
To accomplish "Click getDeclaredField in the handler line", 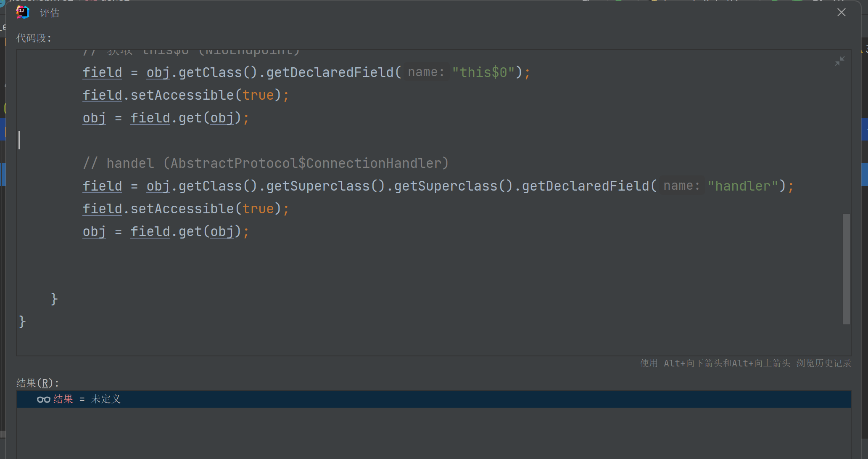I will pyautogui.click(x=586, y=186).
